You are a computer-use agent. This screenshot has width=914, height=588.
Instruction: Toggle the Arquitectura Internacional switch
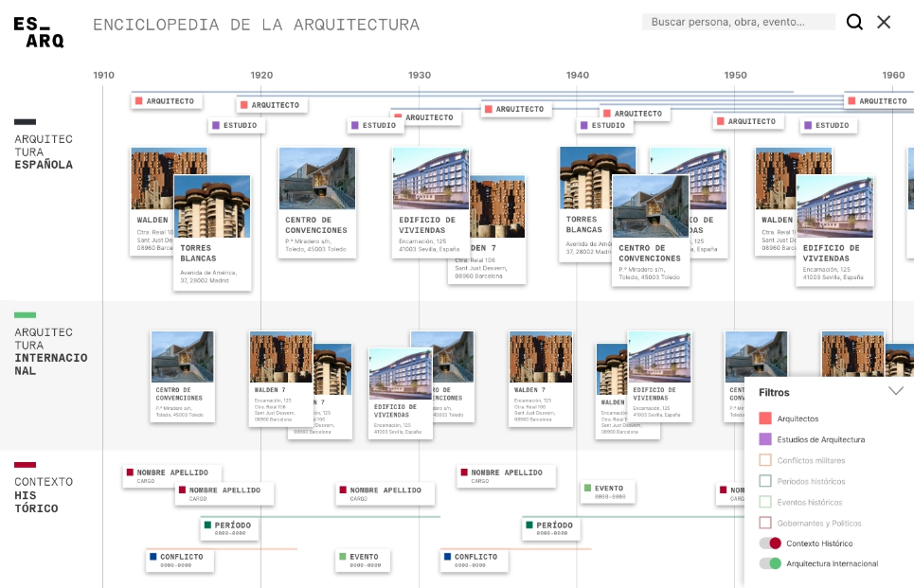(x=769, y=563)
